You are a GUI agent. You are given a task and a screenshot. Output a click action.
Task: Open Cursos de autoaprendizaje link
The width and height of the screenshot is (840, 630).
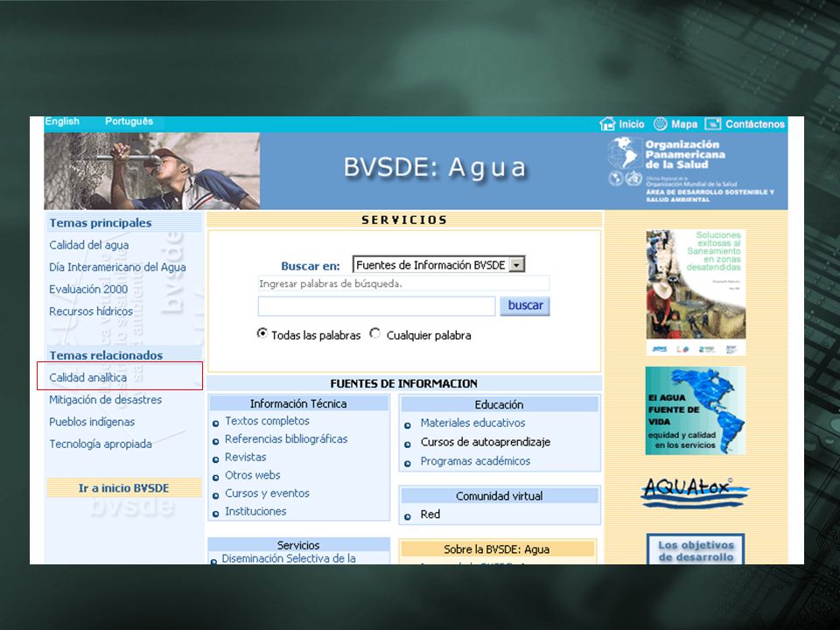click(x=486, y=443)
